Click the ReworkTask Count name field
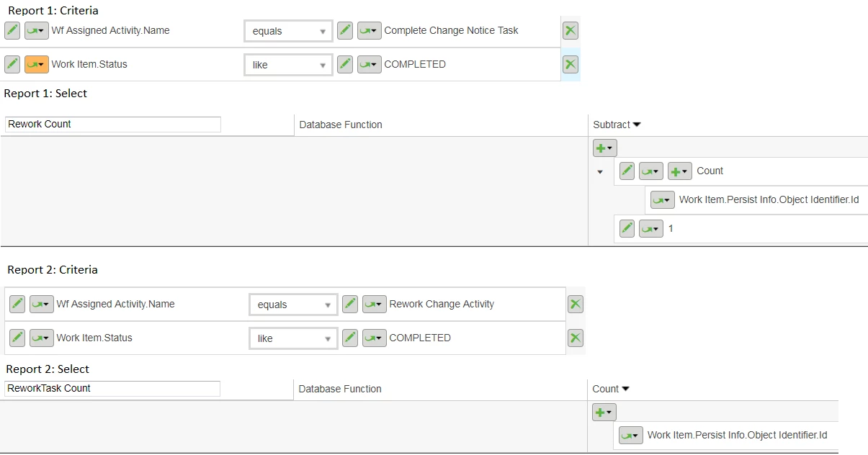868x455 pixels. (x=112, y=389)
